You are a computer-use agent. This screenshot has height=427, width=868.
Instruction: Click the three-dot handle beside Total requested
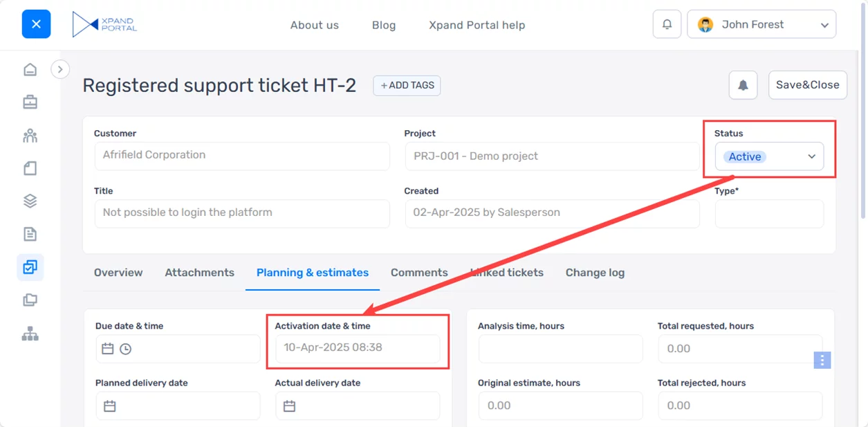tap(822, 360)
